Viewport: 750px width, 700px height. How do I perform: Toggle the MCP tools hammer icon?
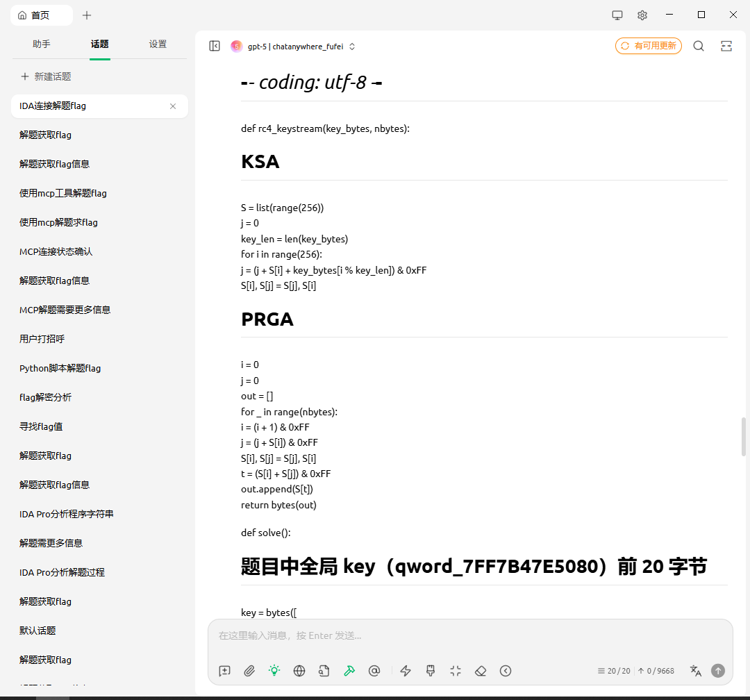(349, 671)
